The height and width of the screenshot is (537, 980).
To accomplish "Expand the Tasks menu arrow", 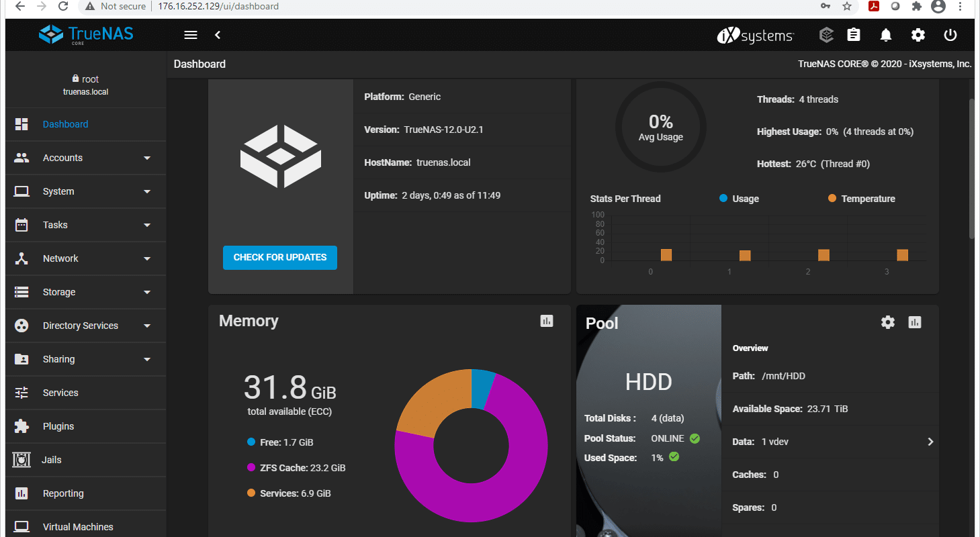I will 147,226.
